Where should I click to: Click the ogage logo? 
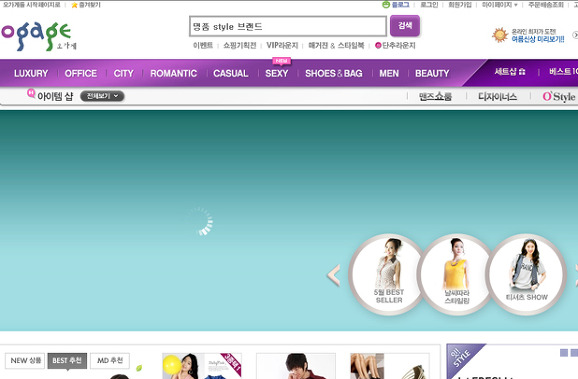click(38, 36)
